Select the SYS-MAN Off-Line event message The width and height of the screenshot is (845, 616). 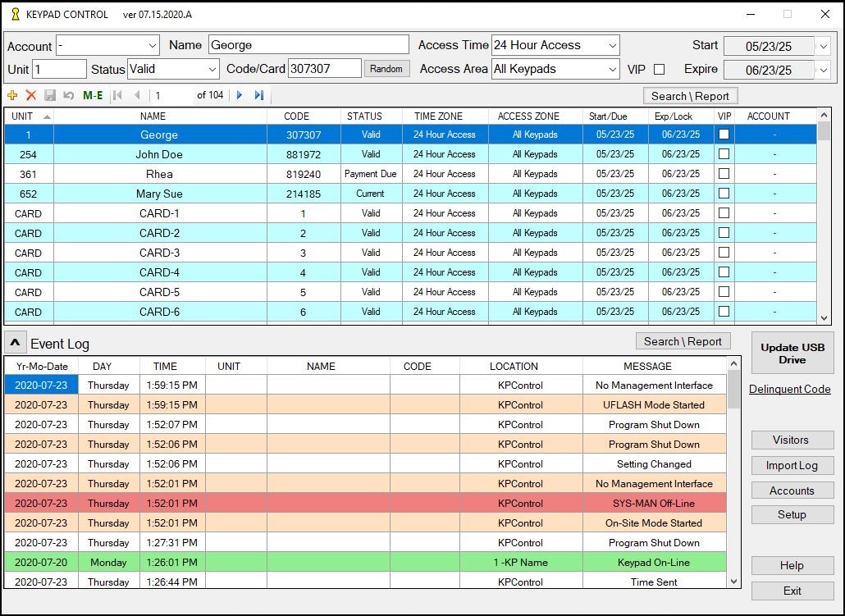click(x=654, y=504)
